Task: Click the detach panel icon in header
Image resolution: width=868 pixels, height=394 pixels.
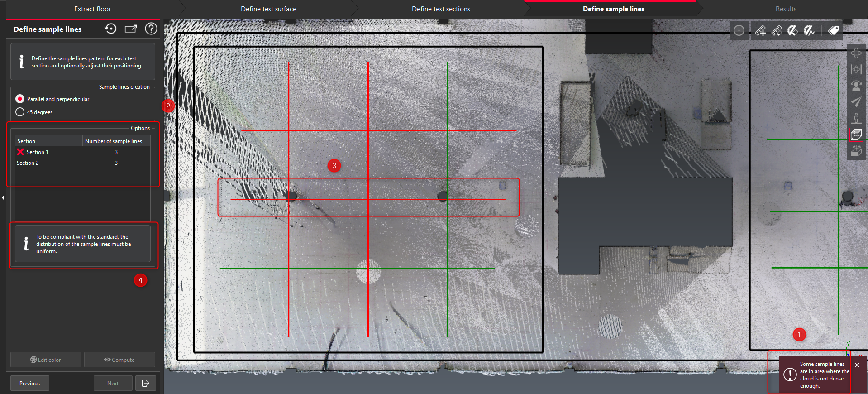Action: 131,29
